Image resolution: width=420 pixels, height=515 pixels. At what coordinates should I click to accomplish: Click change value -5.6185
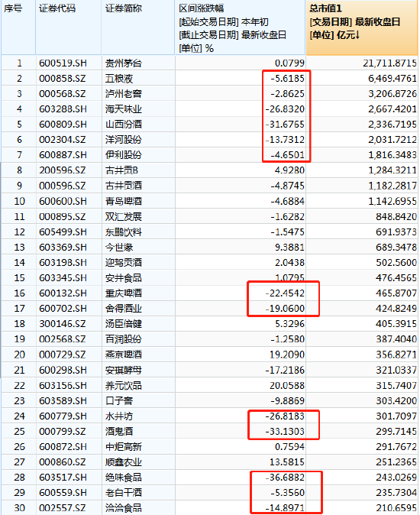(x=287, y=79)
